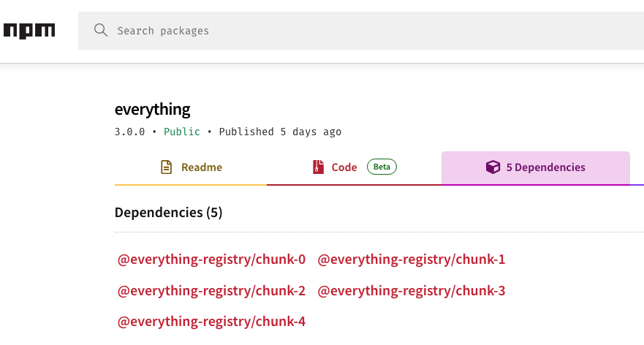This screenshot has width=644, height=345.
Task: Click the Beta badge on Code tab
Action: pos(382,167)
